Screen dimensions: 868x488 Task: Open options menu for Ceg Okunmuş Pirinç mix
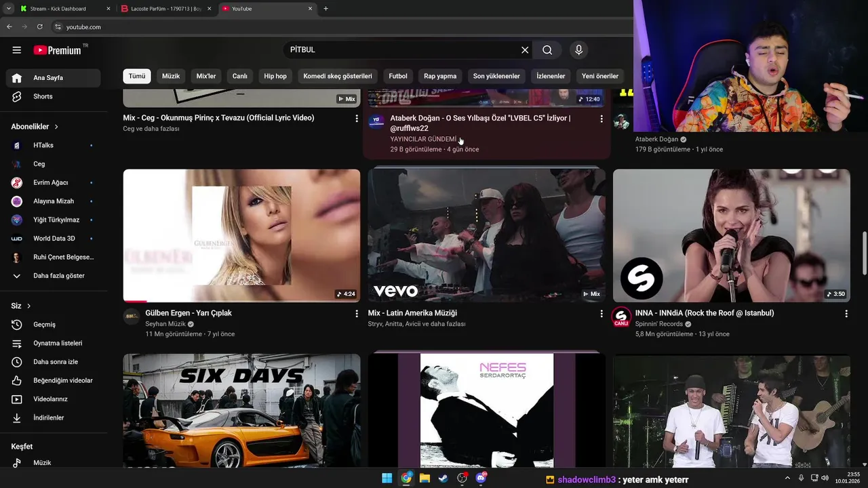tap(357, 119)
